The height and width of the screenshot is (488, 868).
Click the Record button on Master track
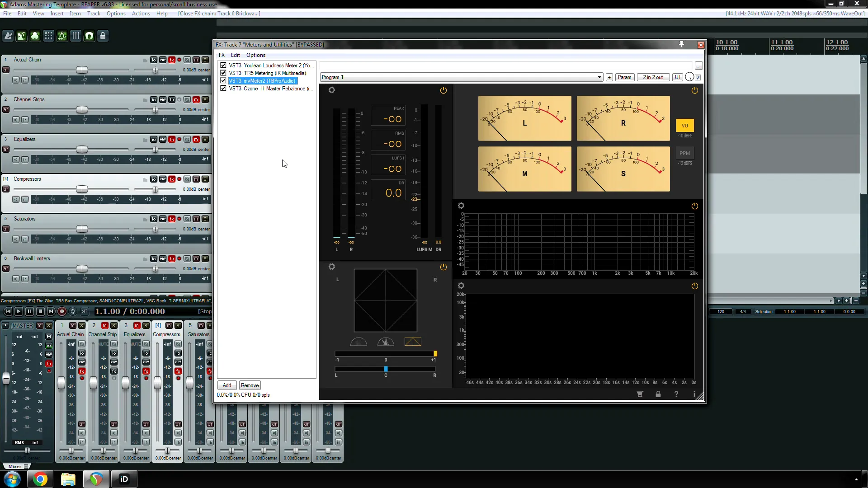(49, 372)
